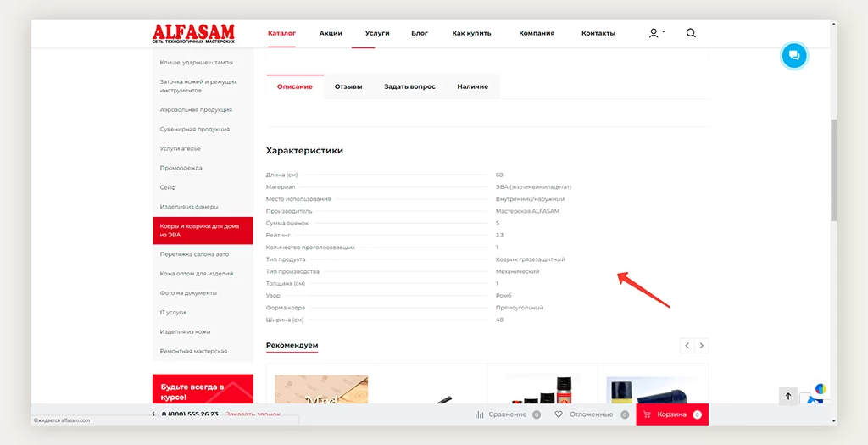Open the search magnifier icon in header
The height and width of the screenshot is (445, 868).
tap(691, 33)
